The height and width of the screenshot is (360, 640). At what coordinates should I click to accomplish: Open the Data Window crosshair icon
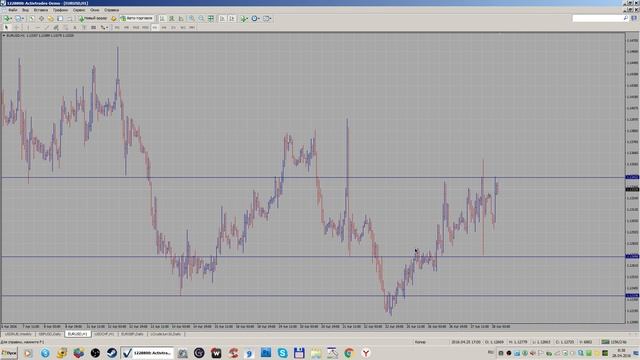[41, 18]
